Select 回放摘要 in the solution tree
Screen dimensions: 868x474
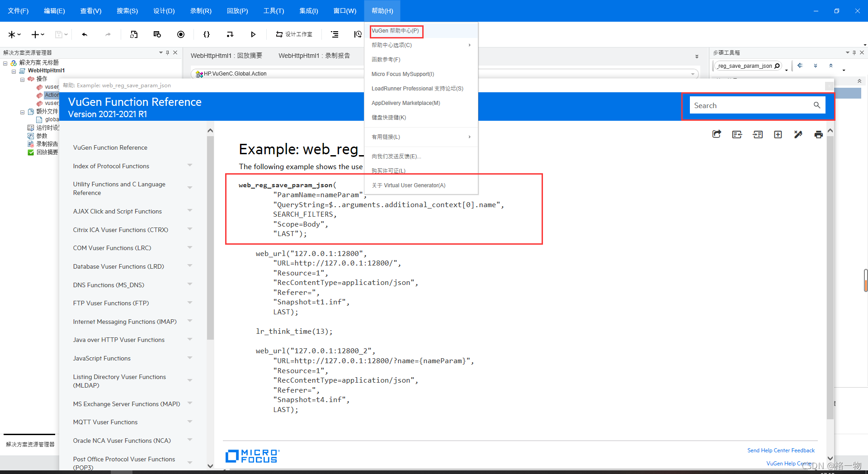(47, 152)
